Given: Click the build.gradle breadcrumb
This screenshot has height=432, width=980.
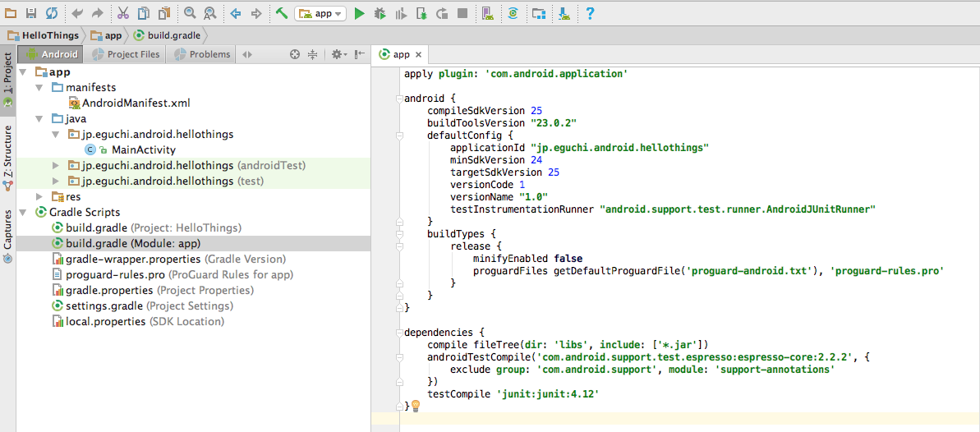Looking at the screenshot, I should click(166, 35).
